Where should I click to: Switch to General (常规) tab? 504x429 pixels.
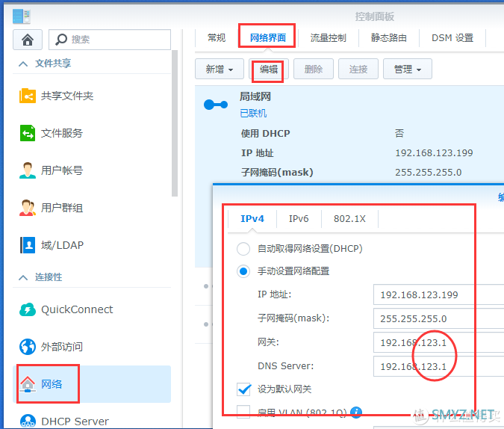[217, 38]
